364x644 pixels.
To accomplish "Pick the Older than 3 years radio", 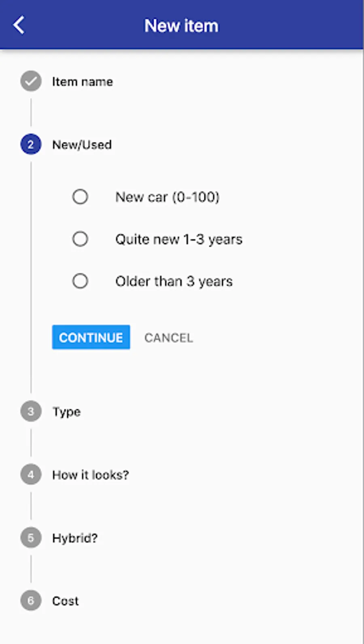I will tap(80, 281).
